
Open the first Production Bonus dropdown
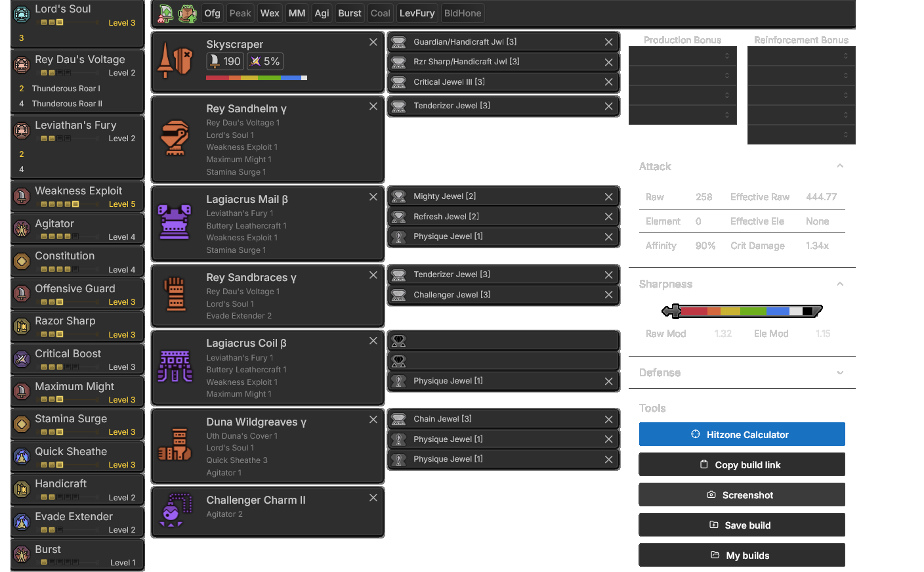coord(682,56)
